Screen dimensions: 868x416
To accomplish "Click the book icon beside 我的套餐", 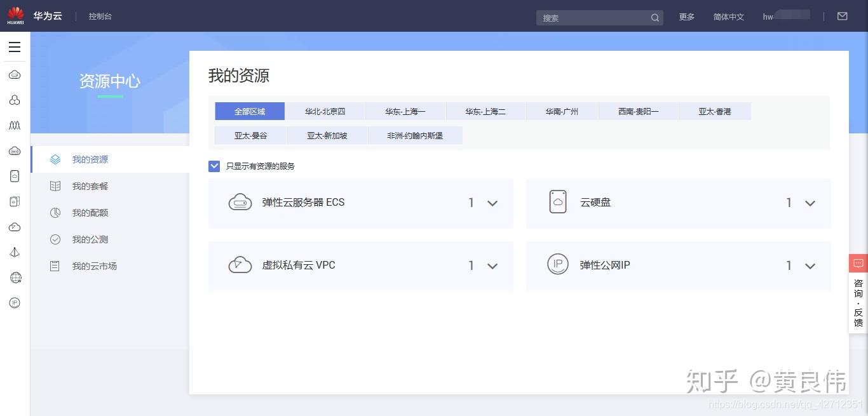I will (x=55, y=186).
